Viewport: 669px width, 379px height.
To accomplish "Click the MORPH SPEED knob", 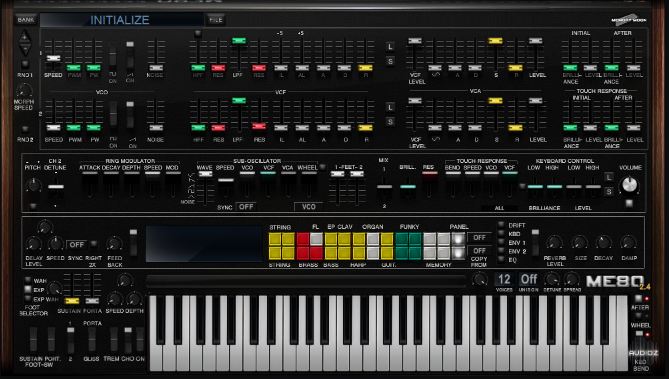I will pyautogui.click(x=24, y=90).
